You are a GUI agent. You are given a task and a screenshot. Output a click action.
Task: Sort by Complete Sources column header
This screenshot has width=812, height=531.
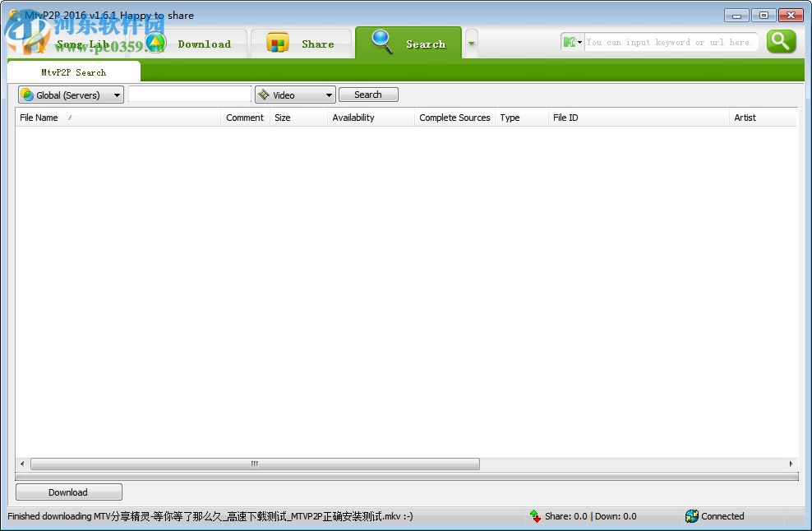454,118
